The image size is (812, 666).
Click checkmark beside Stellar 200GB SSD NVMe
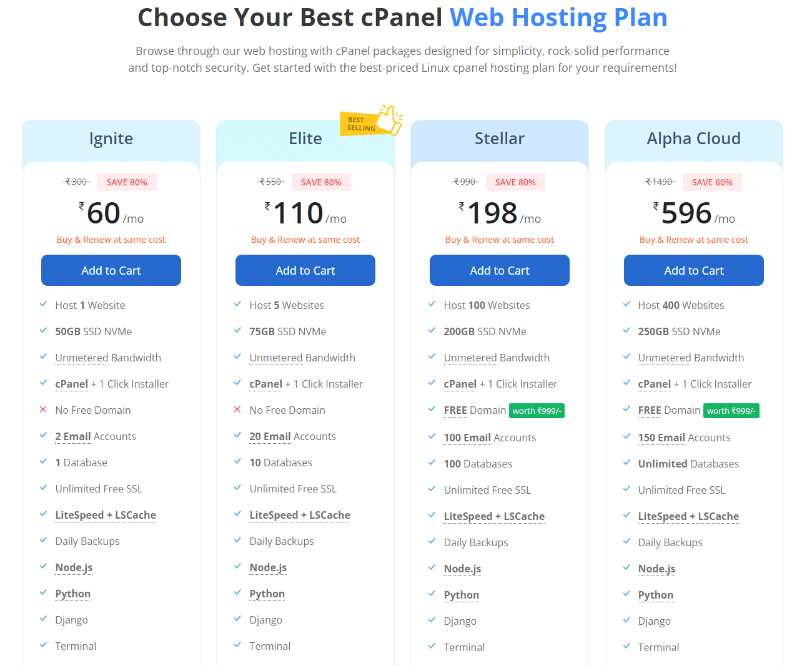coord(432,330)
